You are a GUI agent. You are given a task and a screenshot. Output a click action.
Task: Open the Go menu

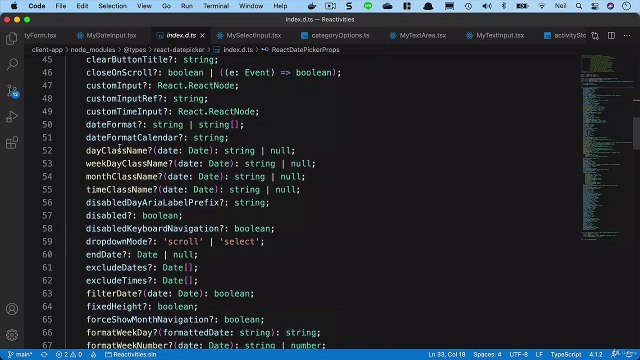click(166, 6)
